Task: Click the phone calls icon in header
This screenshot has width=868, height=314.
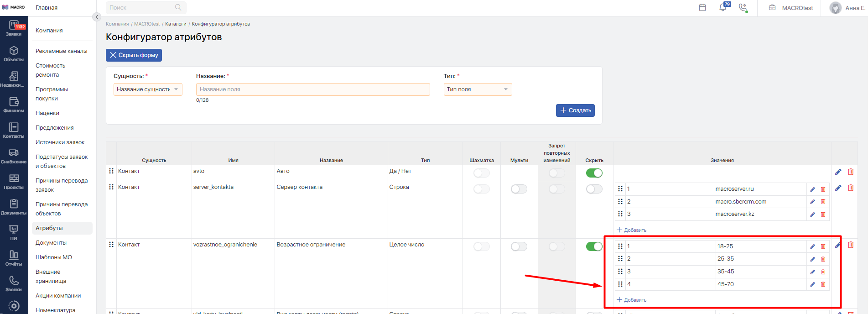Action: pyautogui.click(x=743, y=8)
